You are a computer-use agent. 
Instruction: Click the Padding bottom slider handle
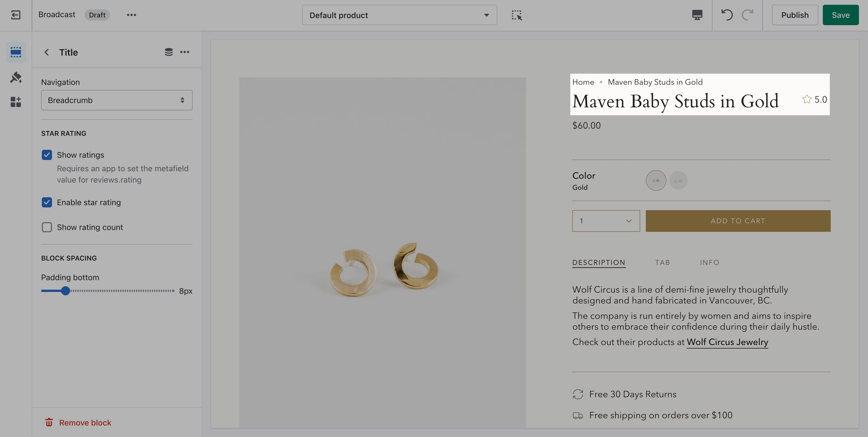[x=66, y=291]
